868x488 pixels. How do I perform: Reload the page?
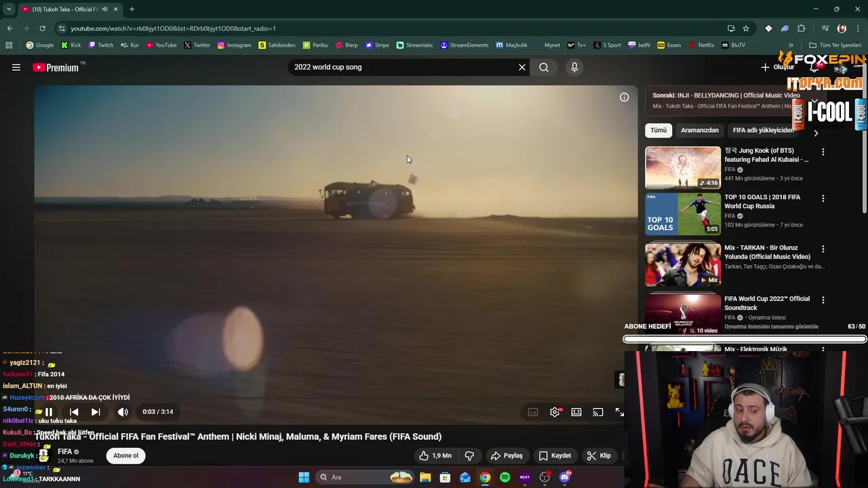[x=42, y=28]
